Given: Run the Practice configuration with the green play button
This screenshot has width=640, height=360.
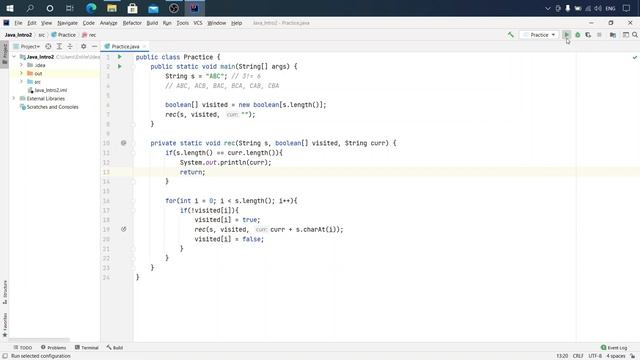Looking at the screenshot, I should click(567, 35).
